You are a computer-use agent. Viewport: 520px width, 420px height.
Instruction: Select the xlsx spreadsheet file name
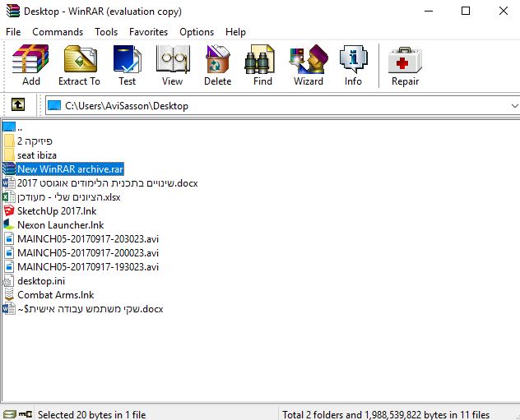(68, 197)
